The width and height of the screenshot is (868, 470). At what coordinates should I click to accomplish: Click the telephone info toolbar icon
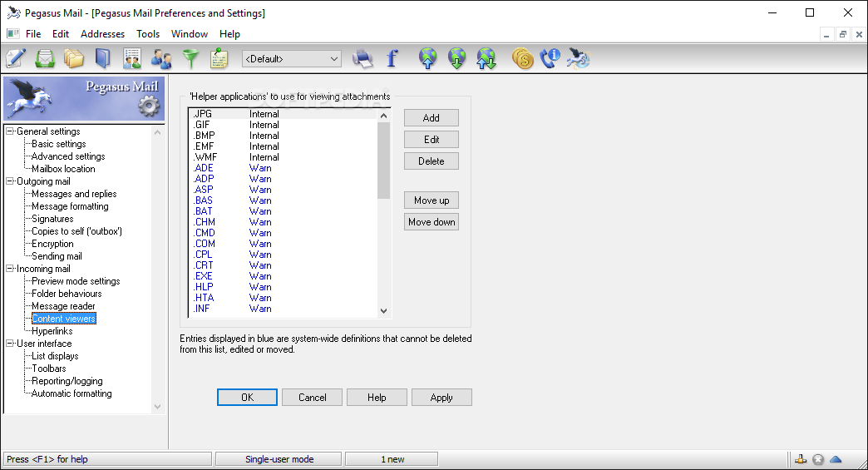coord(550,58)
